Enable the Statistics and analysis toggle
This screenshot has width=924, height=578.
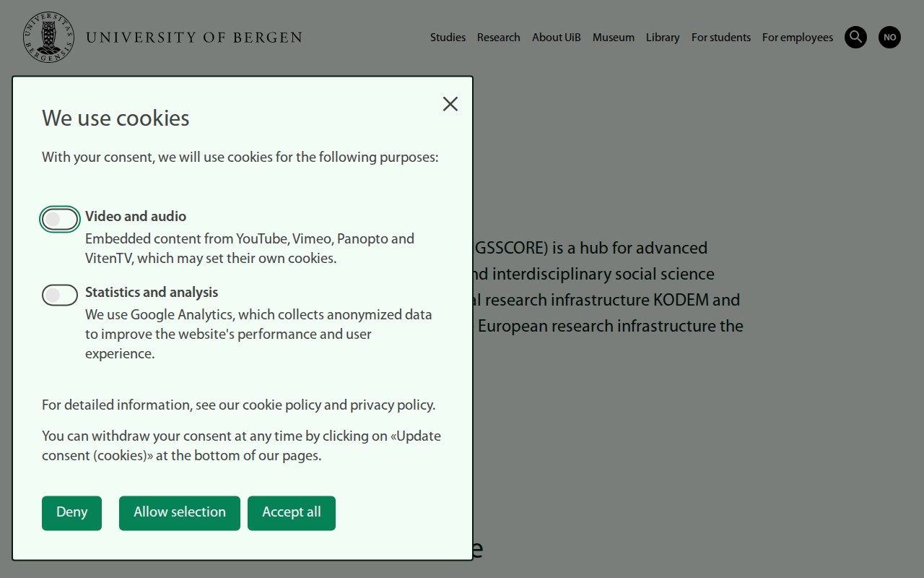pyautogui.click(x=60, y=295)
